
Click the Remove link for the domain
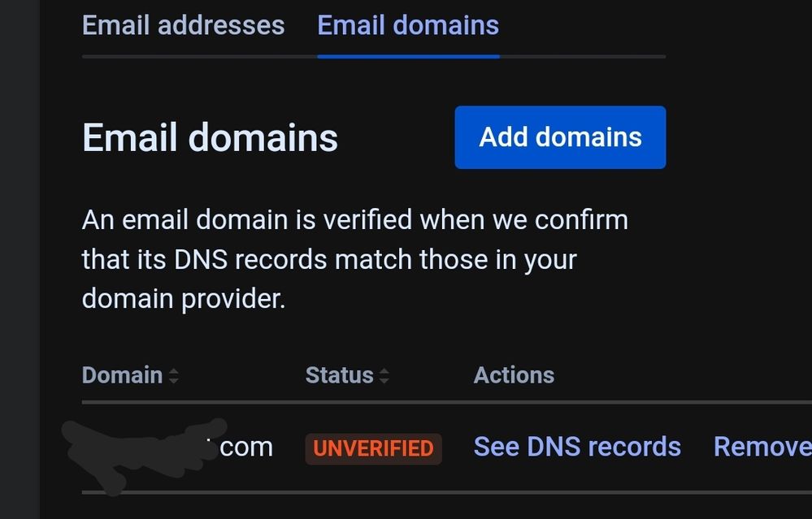tap(762, 447)
